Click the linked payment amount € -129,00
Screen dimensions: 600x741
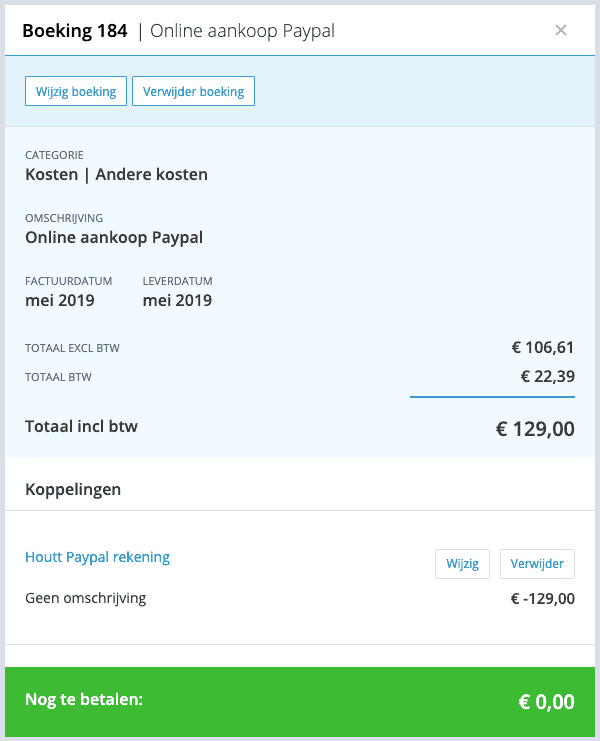point(543,599)
